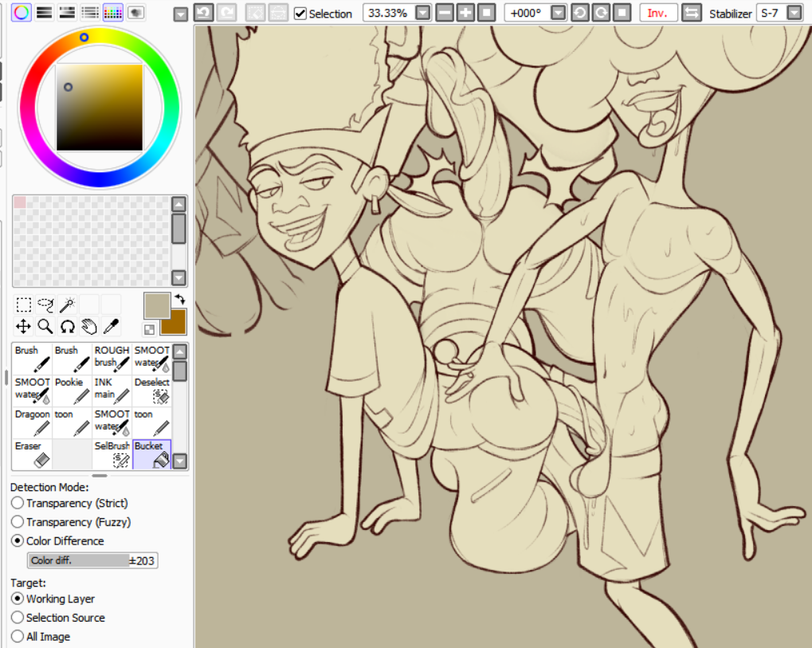812x648 pixels.
Task: Select Transparency (Strict) detection mode
Action: (x=18, y=503)
